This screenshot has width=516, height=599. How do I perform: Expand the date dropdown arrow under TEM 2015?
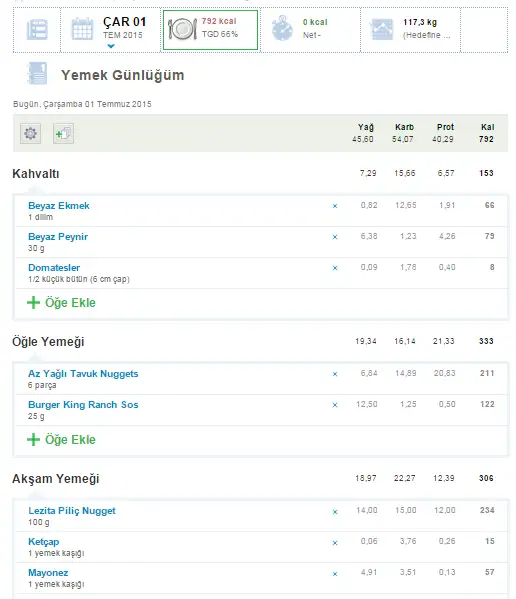coord(111,46)
